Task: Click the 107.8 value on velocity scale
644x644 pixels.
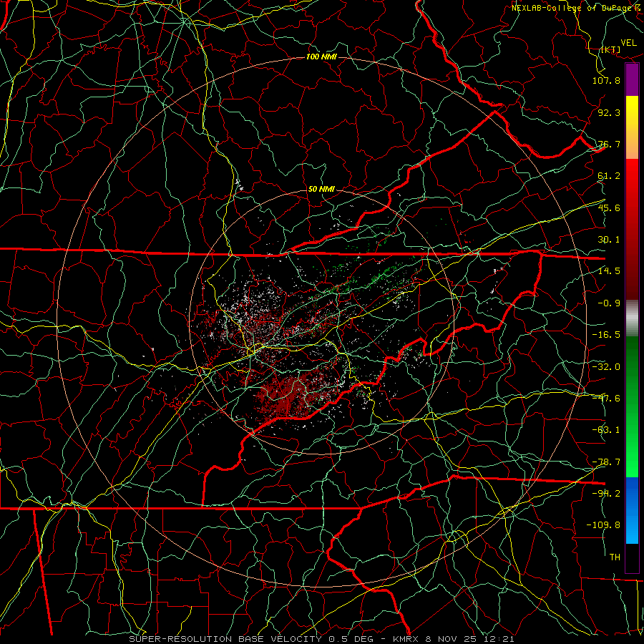Action: pyautogui.click(x=606, y=80)
